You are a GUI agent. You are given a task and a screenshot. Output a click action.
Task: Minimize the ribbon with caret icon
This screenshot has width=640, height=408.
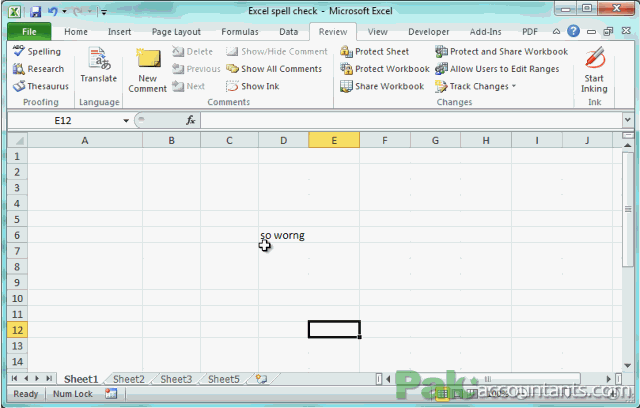click(x=556, y=31)
